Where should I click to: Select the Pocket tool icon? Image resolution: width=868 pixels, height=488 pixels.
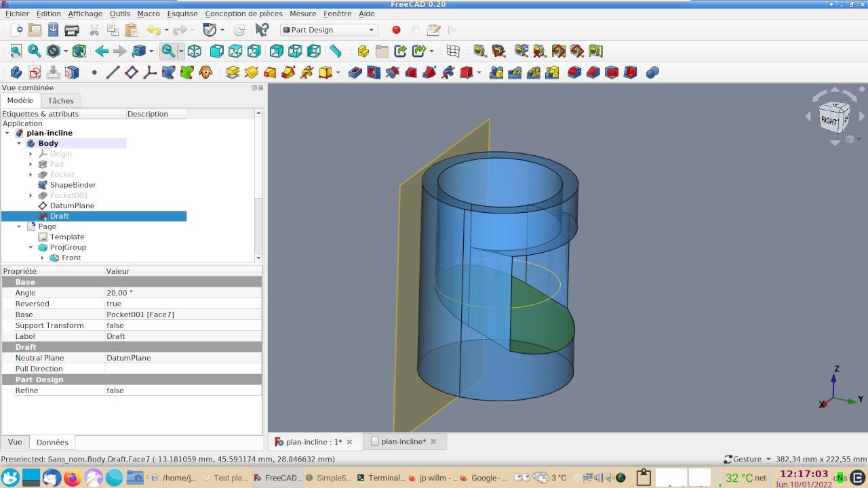[x=355, y=72]
